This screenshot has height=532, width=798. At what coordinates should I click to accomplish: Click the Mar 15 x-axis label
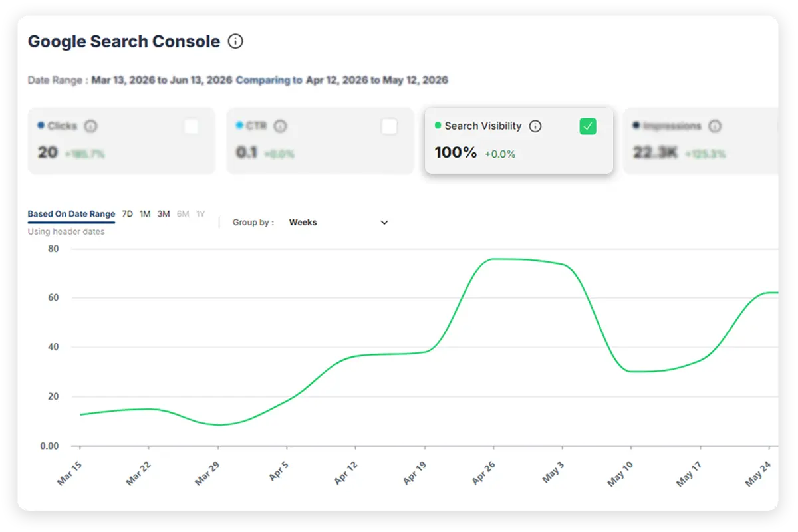coord(69,473)
